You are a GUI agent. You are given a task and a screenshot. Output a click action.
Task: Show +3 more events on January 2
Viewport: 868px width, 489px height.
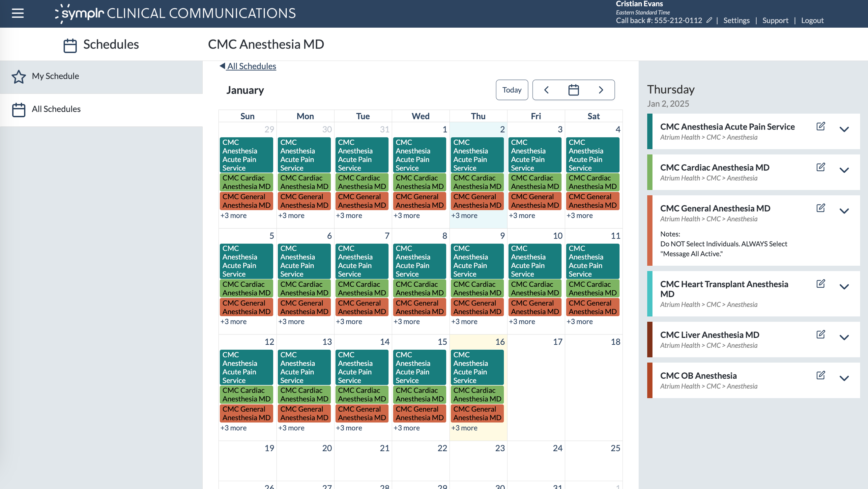coord(464,216)
